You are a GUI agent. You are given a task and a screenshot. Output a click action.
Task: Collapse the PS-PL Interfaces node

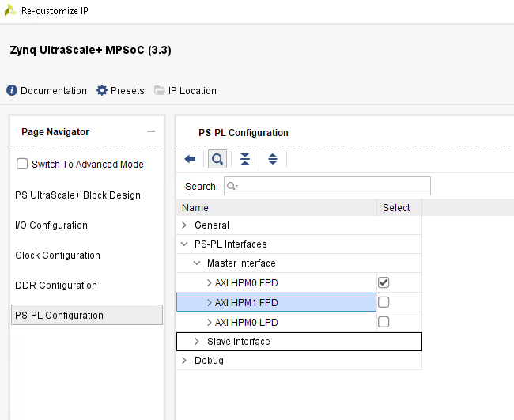(x=184, y=244)
